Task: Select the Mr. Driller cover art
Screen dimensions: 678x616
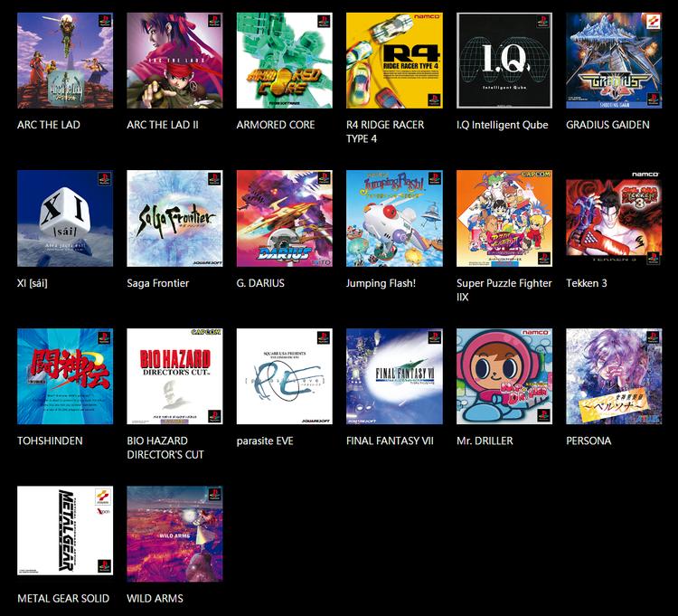Action: 504,376
